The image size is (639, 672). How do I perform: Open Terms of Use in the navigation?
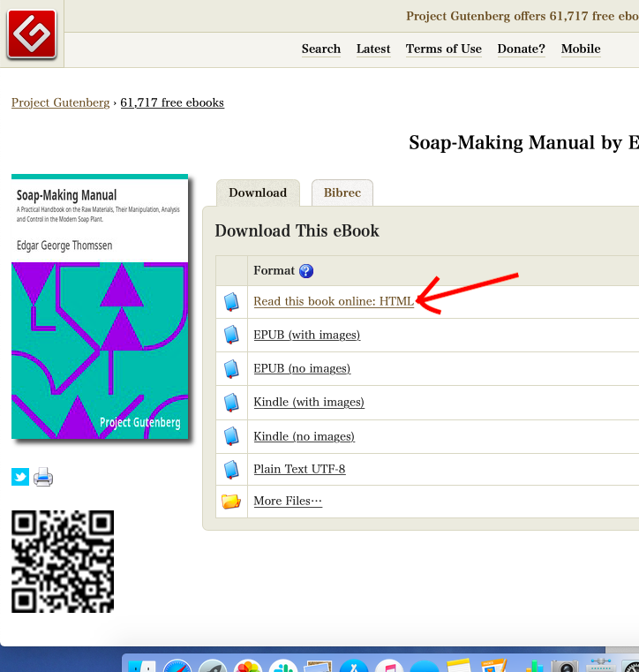click(444, 49)
